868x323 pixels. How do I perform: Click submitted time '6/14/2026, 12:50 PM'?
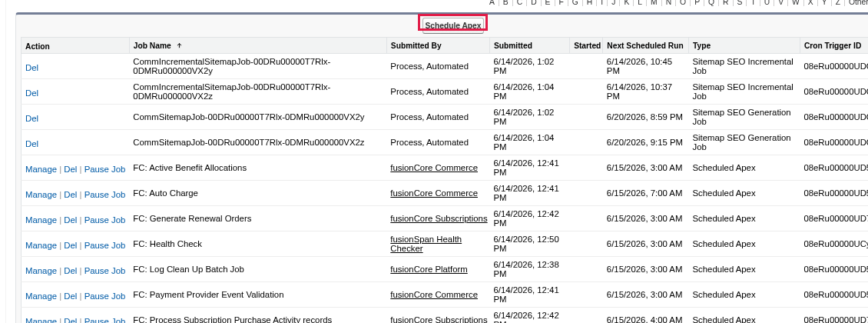coord(526,245)
